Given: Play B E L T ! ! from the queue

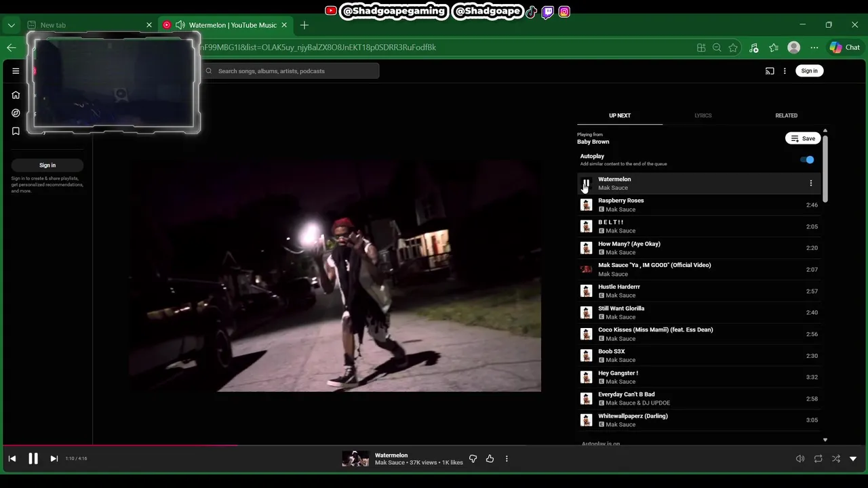Looking at the screenshot, I should (x=698, y=226).
